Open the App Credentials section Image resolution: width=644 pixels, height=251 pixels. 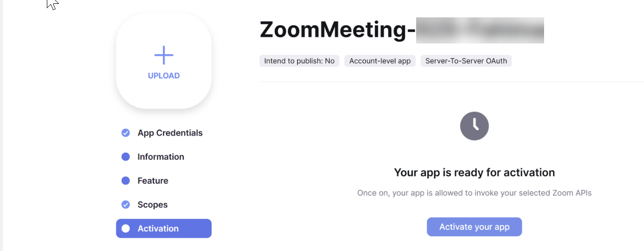tap(170, 133)
